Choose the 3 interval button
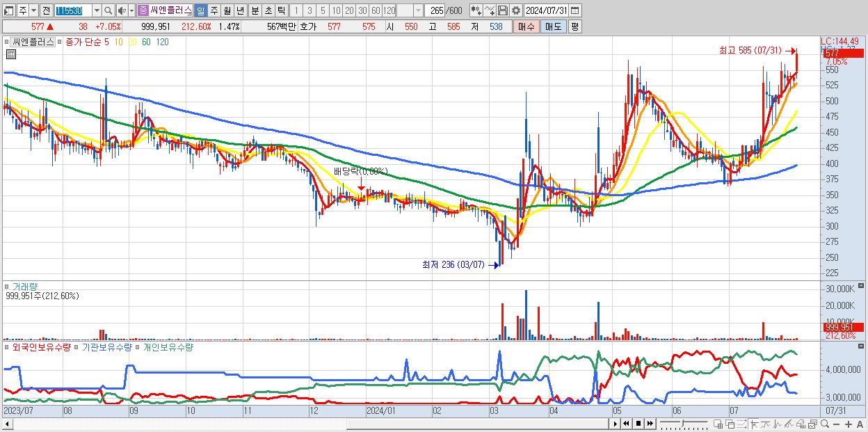 (310, 11)
